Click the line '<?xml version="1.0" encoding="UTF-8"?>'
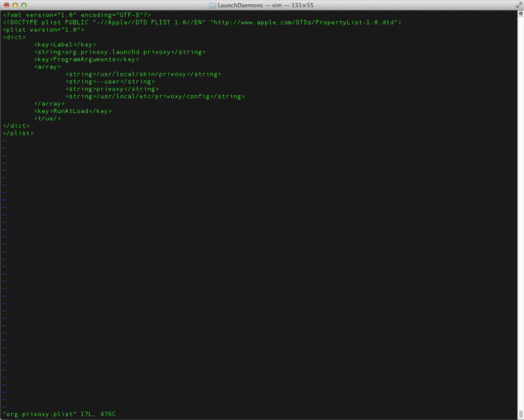This screenshot has height=420, width=524. point(77,15)
